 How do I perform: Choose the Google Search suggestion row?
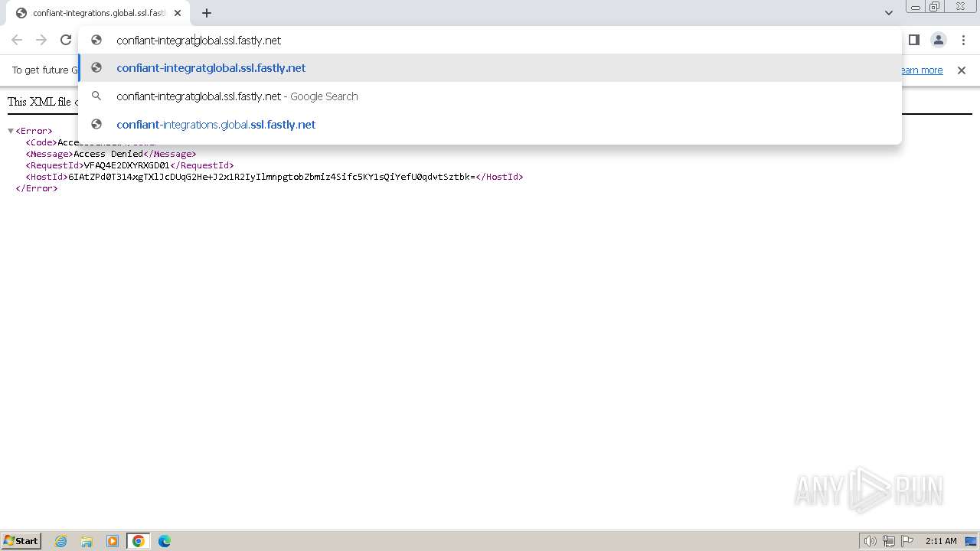[490, 96]
